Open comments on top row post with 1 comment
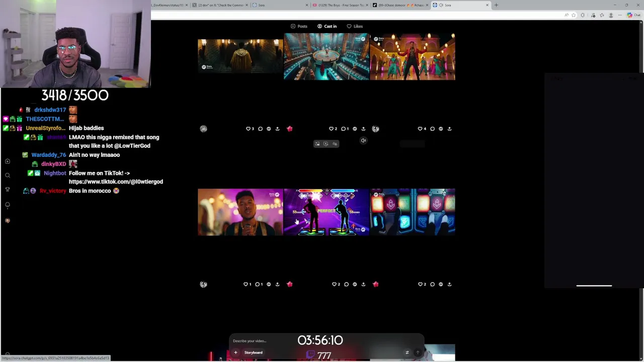 pyautogui.click(x=345, y=129)
